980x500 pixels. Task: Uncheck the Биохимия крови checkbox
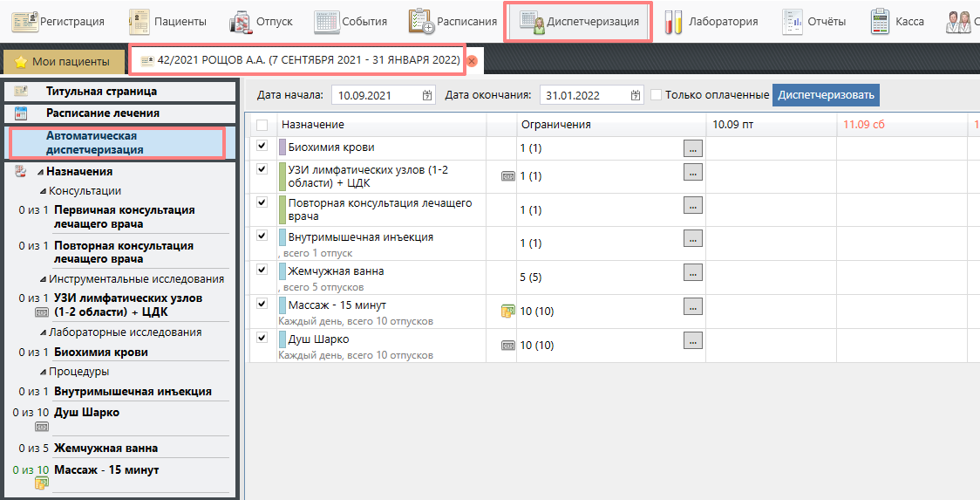coord(262,147)
